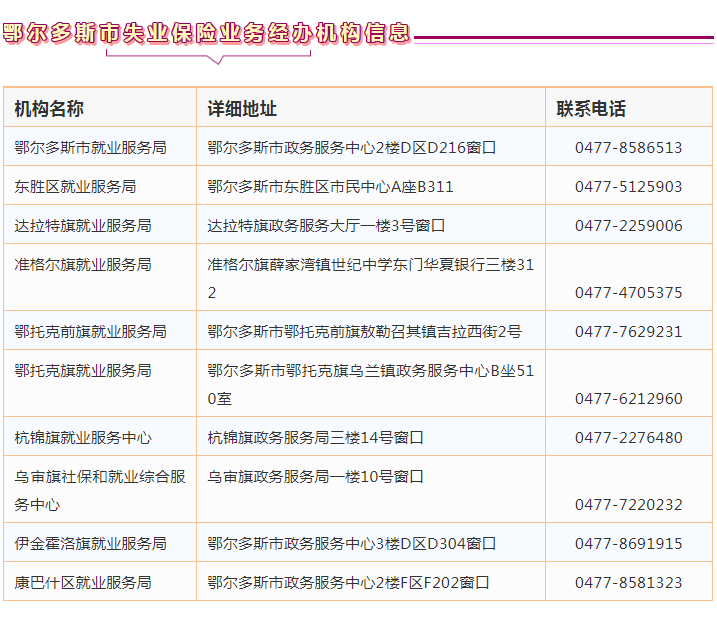Click phone number 0477-7220232
The width and height of the screenshot is (717, 618).
[629, 505]
